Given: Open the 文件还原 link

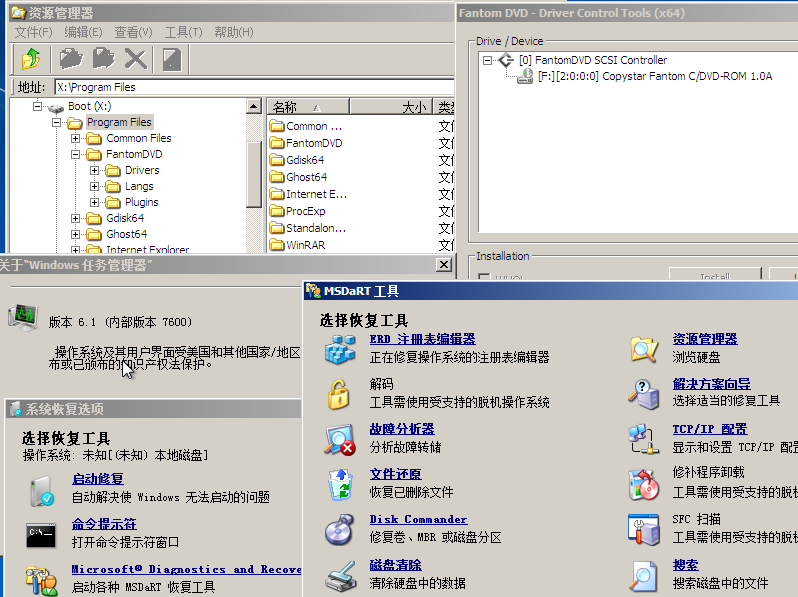Looking at the screenshot, I should pyautogui.click(x=395, y=474).
